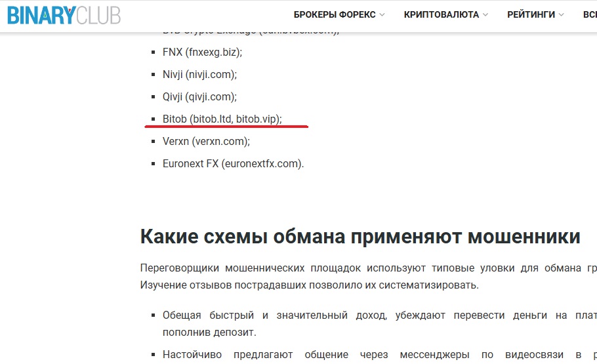Click the bullet starting with Обещая быстрый
Viewport: 597px width, 364px height.
point(380,323)
